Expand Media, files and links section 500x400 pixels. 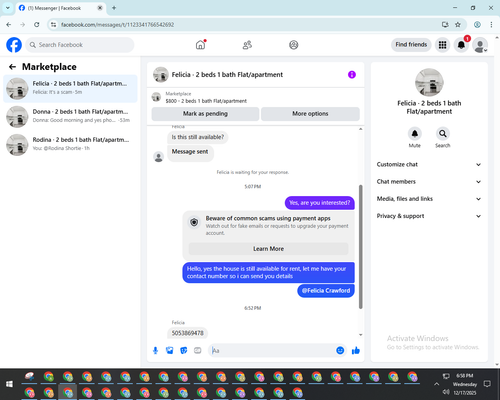pyautogui.click(x=429, y=199)
